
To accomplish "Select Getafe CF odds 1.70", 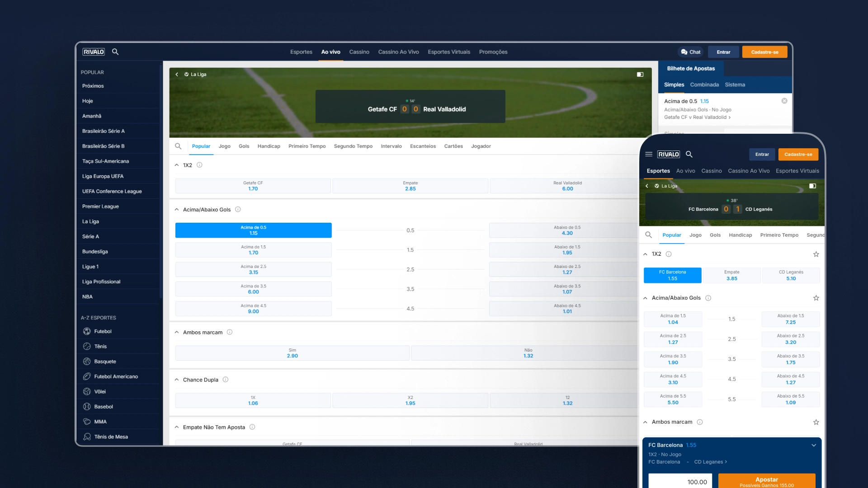I will (253, 186).
